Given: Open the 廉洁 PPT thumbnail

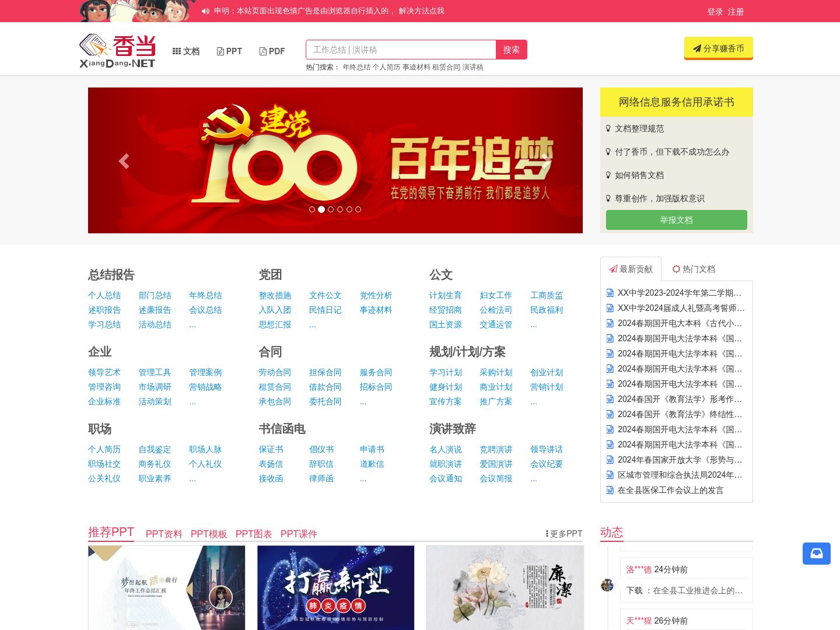Looking at the screenshot, I should coord(505,587).
